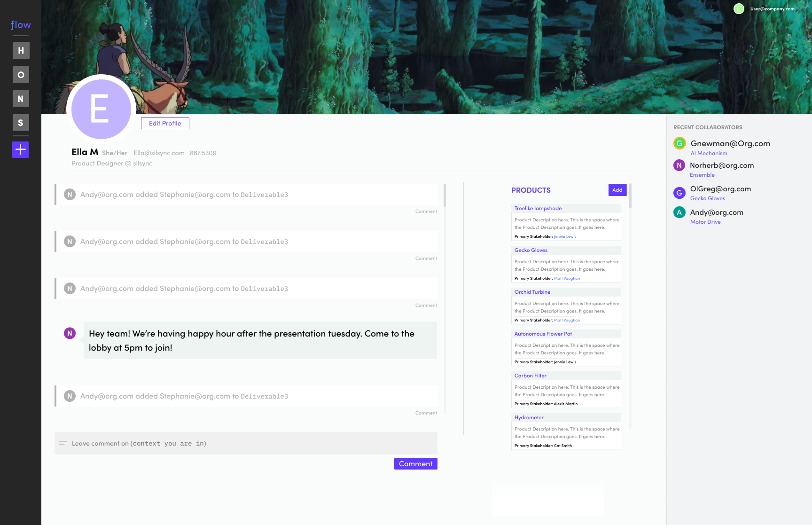Image resolution: width=812 pixels, height=525 pixels.
Task: Open the AI Mechanism link under Gnewman
Action: click(709, 153)
